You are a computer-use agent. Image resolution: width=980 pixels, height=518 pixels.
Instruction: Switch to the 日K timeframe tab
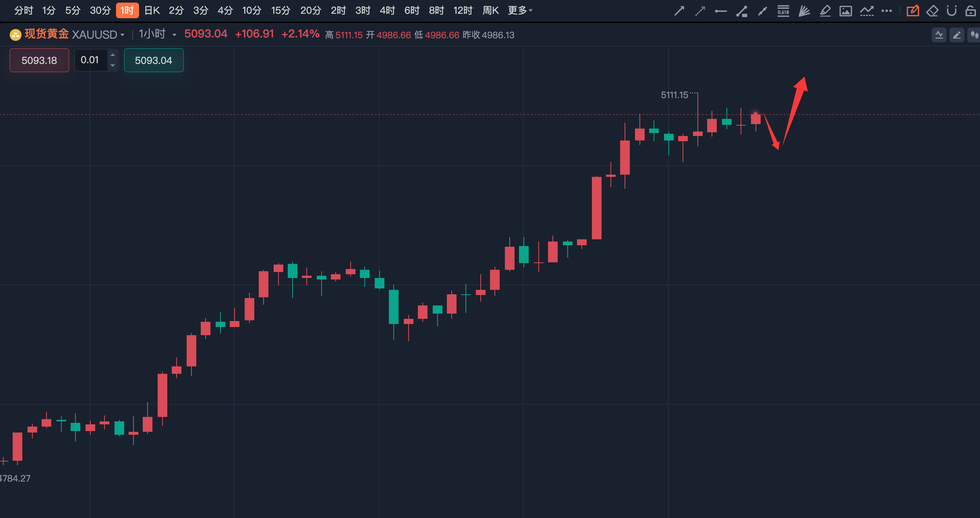click(152, 11)
